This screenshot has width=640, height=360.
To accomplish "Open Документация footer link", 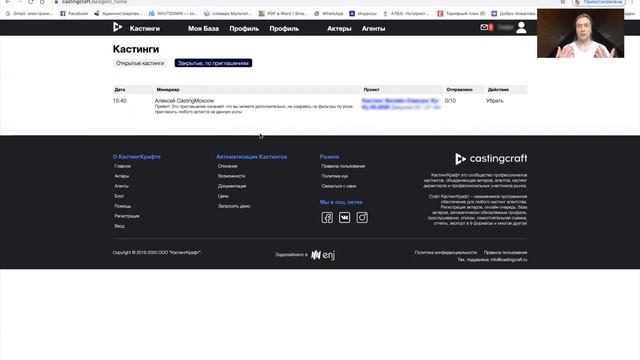I will tap(232, 186).
